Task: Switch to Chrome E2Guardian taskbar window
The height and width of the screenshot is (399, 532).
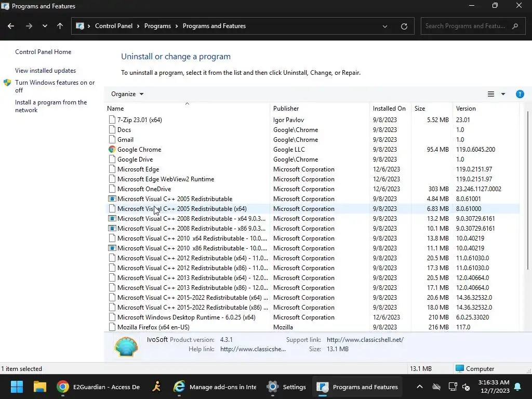Action: pyautogui.click(x=98, y=387)
